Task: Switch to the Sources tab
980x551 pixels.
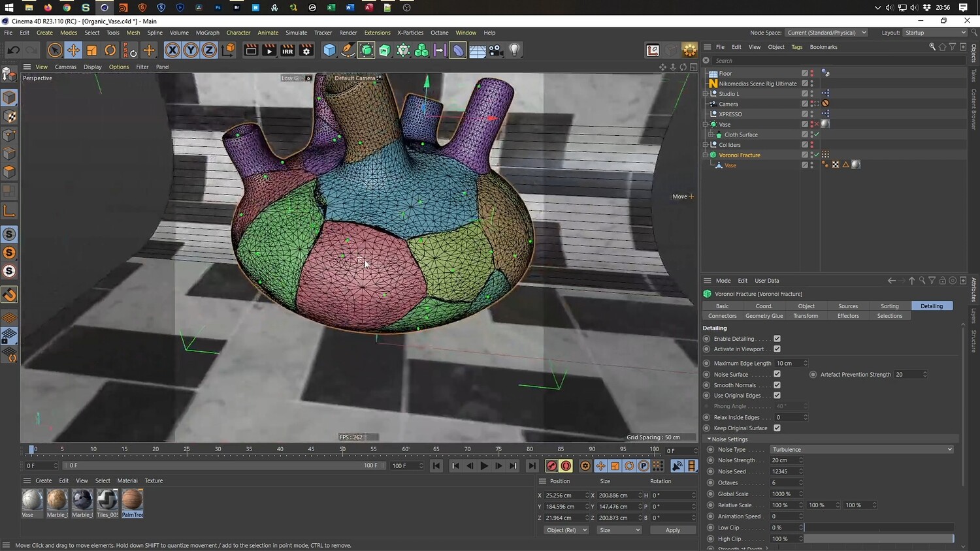Action: (847, 306)
